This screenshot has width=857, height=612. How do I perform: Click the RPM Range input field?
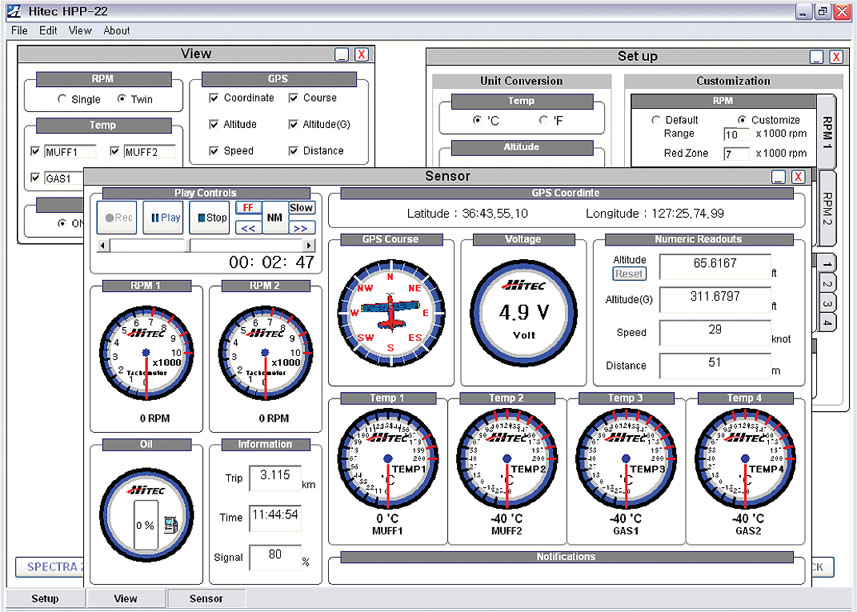[736, 134]
